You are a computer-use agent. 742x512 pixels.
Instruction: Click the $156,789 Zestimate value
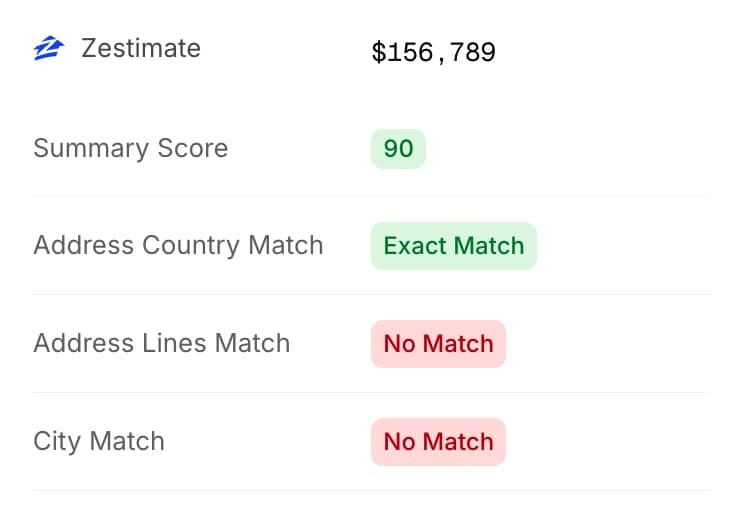point(433,52)
